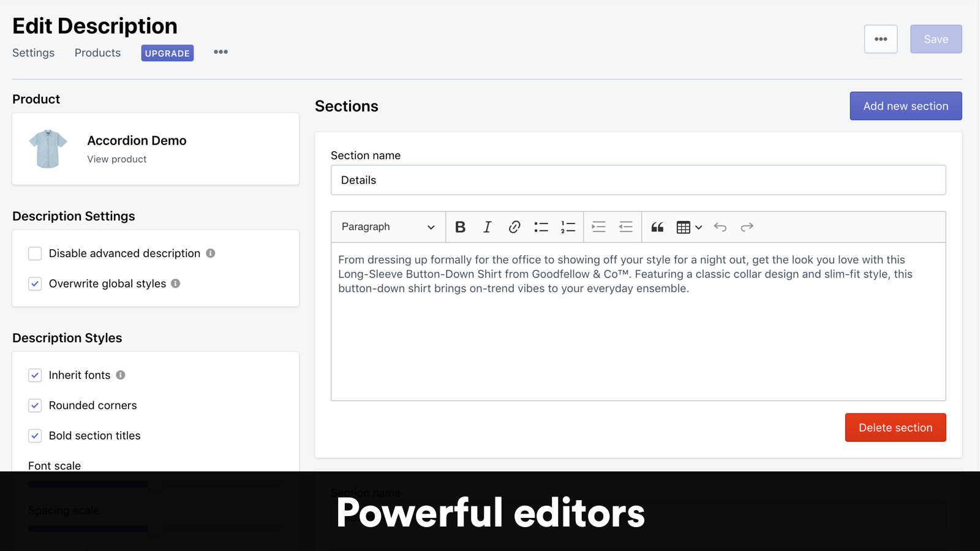Open the overflow menu near Save
The image size is (980, 551).
[x=880, y=39]
